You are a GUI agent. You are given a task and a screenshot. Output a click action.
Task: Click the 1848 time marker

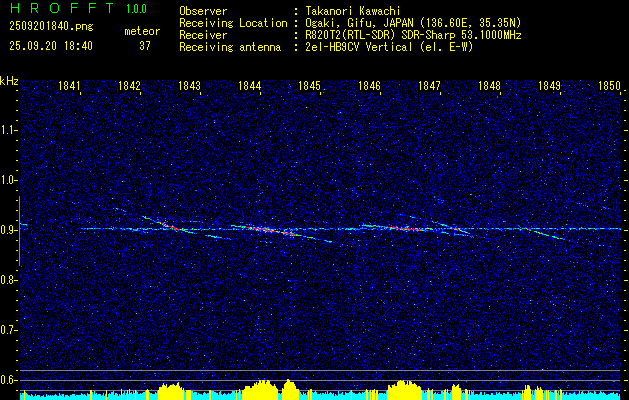[490, 86]
